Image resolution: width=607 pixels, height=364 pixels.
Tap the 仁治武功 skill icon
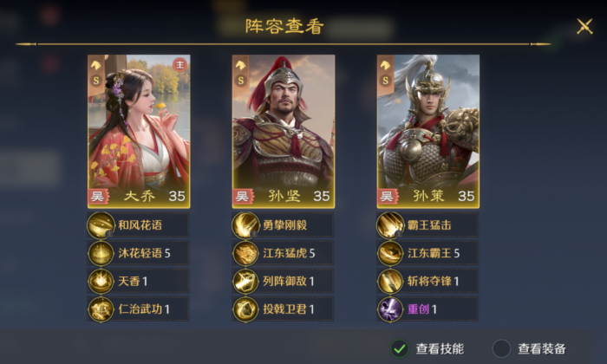click(x=101, y=309)
